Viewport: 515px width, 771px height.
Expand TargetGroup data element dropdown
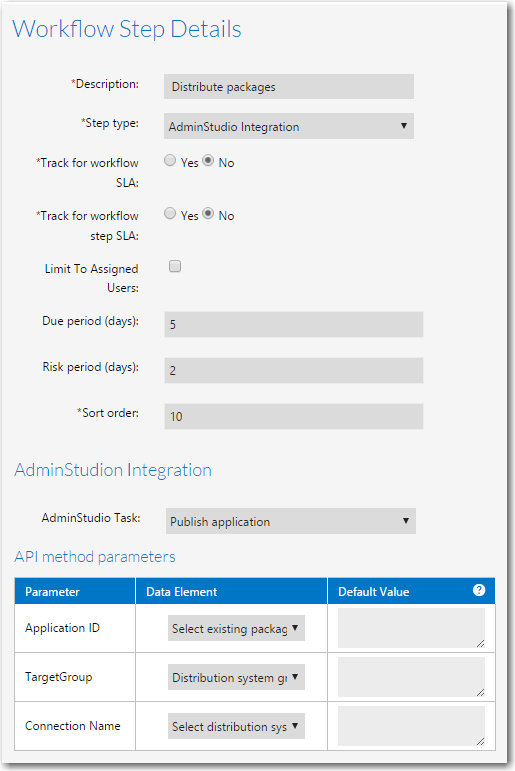(x=236, y=677)
